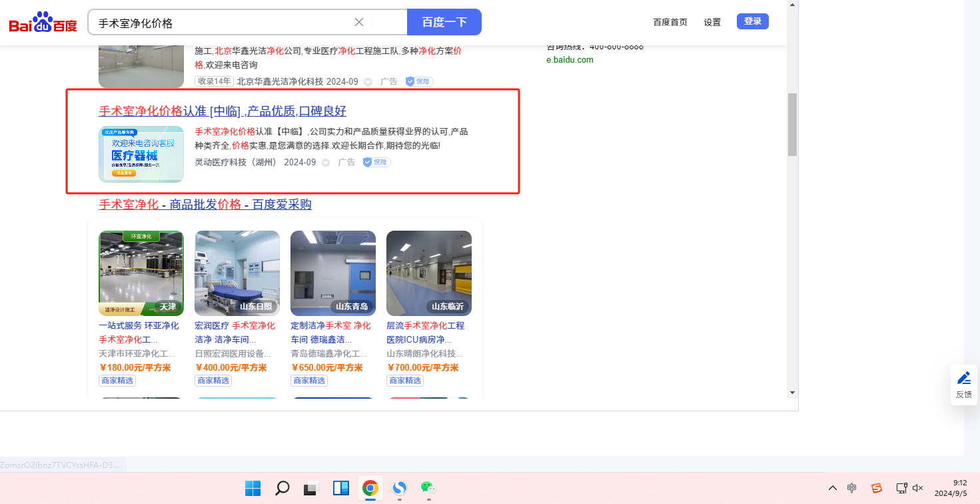Viewport: 980px width, 504px height.
Task: Open 设置 settings menu
Action: click(712, 22)
